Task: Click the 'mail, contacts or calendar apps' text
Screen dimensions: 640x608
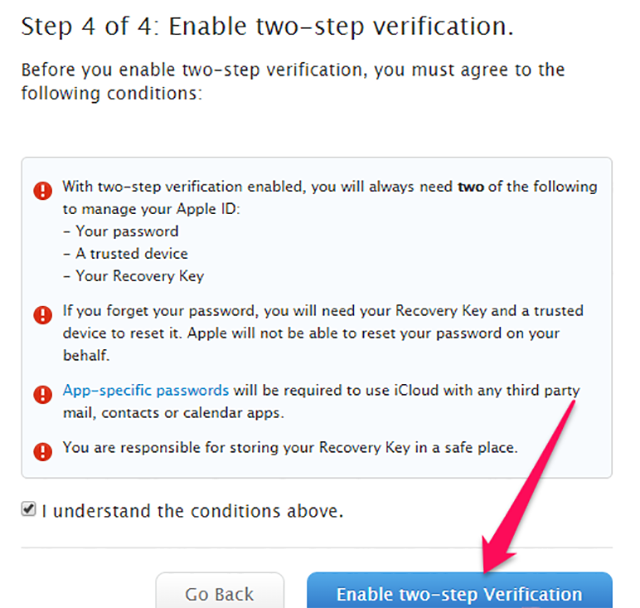Action: (x=173, y=413)
